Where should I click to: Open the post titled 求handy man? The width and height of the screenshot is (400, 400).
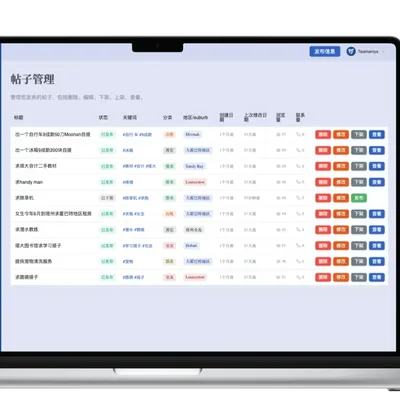(x=29, y=182)
